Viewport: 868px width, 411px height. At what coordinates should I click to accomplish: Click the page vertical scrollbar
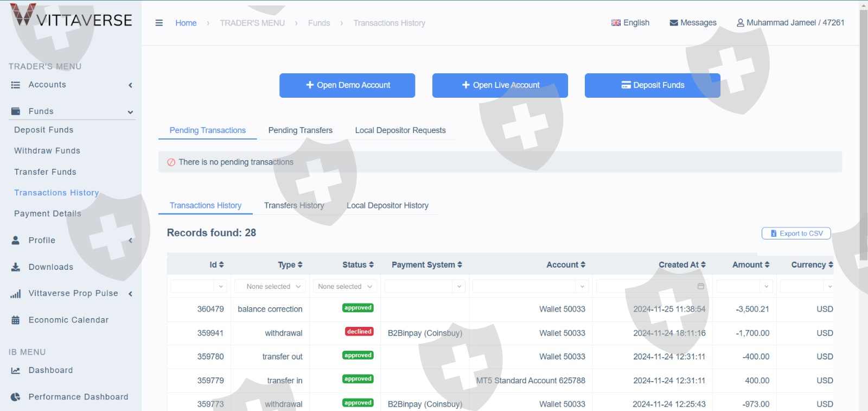pyautogui.click(x=863, y=130)
